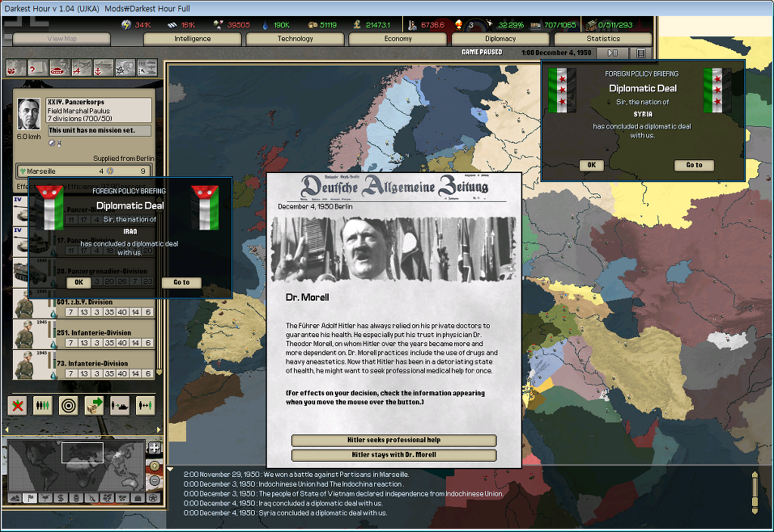Click the log line about Vietnam independence
The image size is (774, 532).
(344, 493)
